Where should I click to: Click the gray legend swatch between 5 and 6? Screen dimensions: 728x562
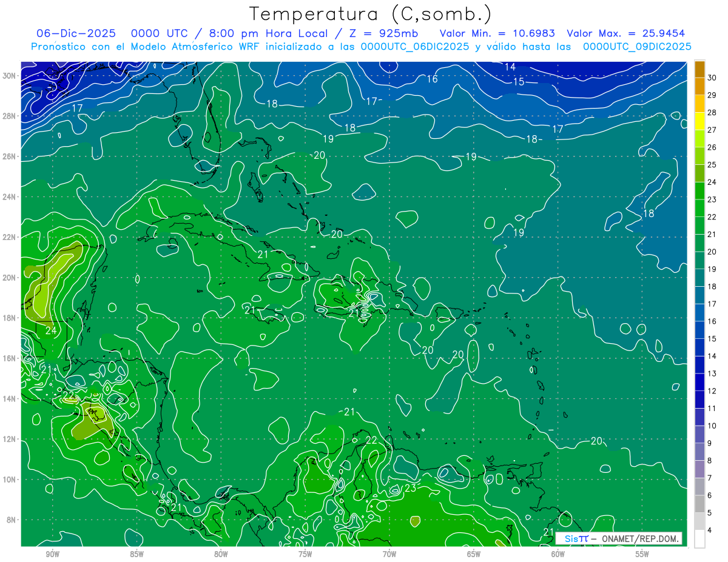point(699,504)
